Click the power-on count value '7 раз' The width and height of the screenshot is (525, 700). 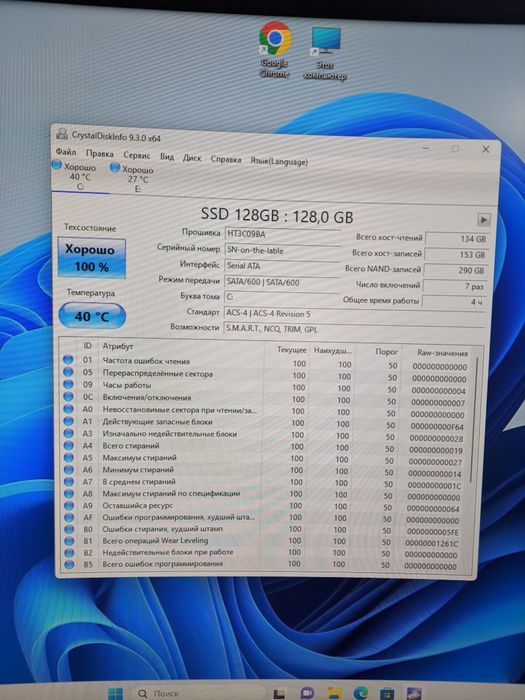(454, 286)
